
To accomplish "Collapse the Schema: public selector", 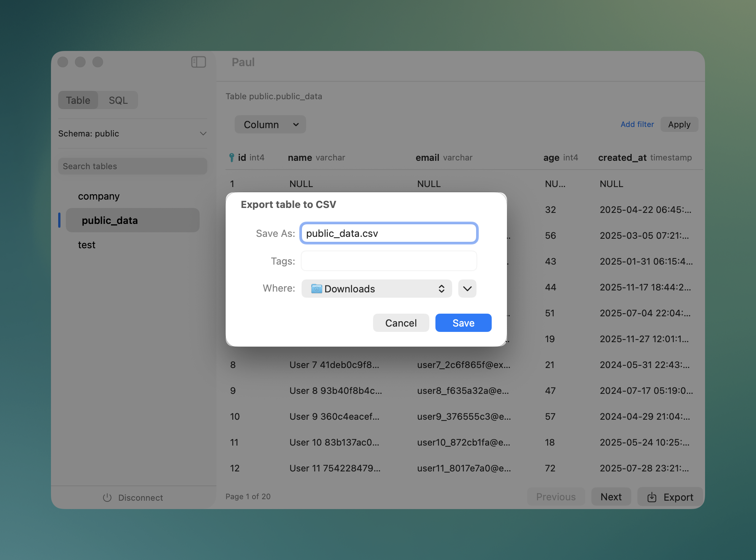I will 203,133.
